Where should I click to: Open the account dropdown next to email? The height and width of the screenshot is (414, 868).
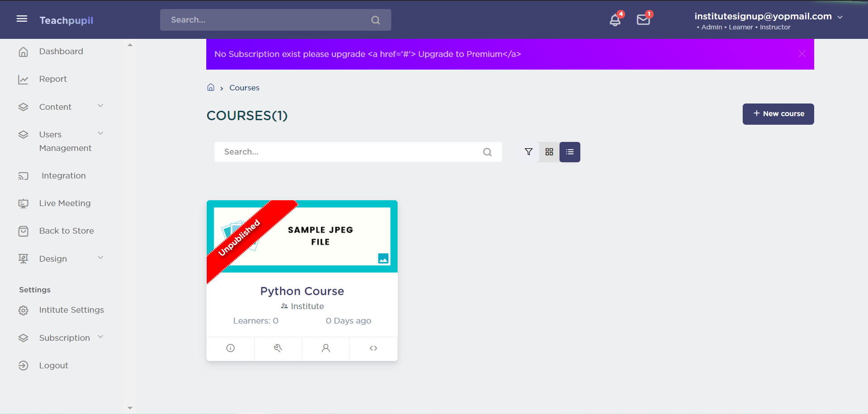840,17
